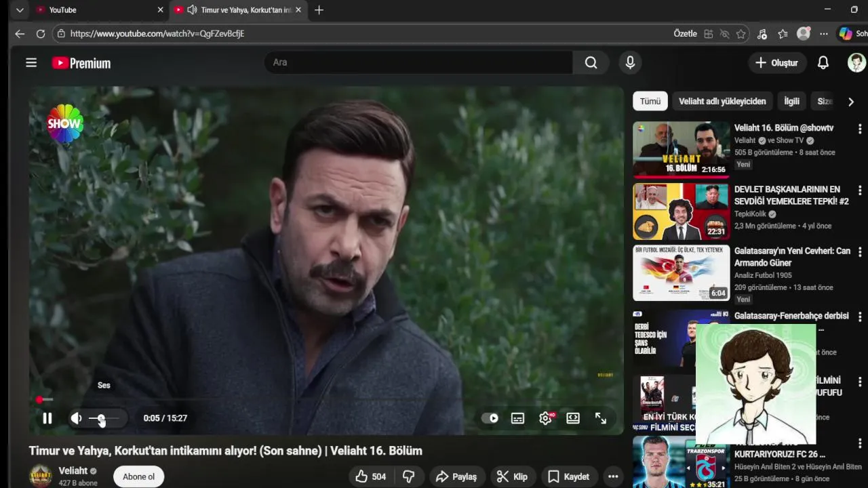Go to YouTube Premium home logo
The width and height of the screenshot is (868, 488).
pyautogui.click(x=81, y=63)
